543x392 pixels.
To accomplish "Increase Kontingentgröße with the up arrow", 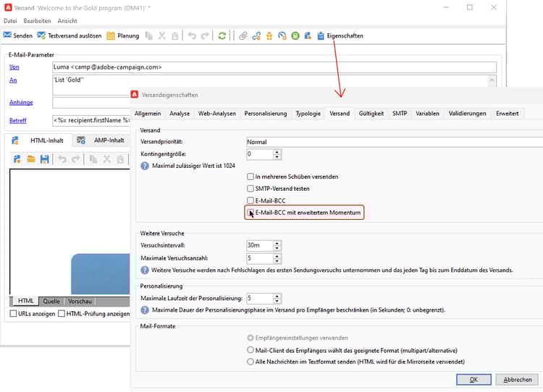I will coord(277,152).
